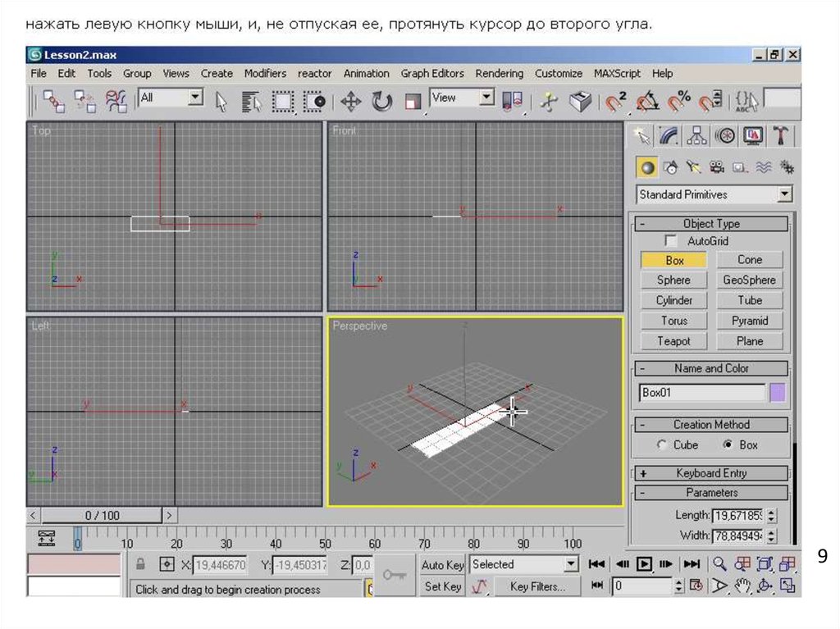Expand the Keyboard Entry rollout
Viewport: 840px width, 629px height.
coord(710,473)
